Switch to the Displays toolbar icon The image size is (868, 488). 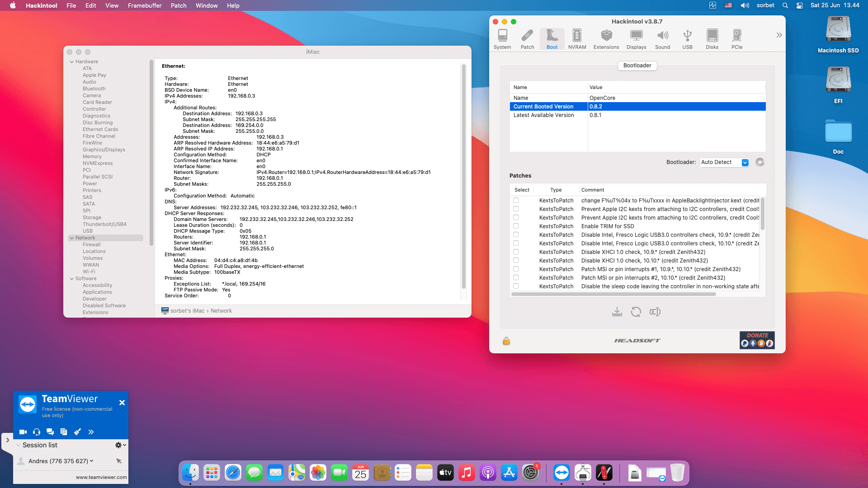[x=636, y=39]
